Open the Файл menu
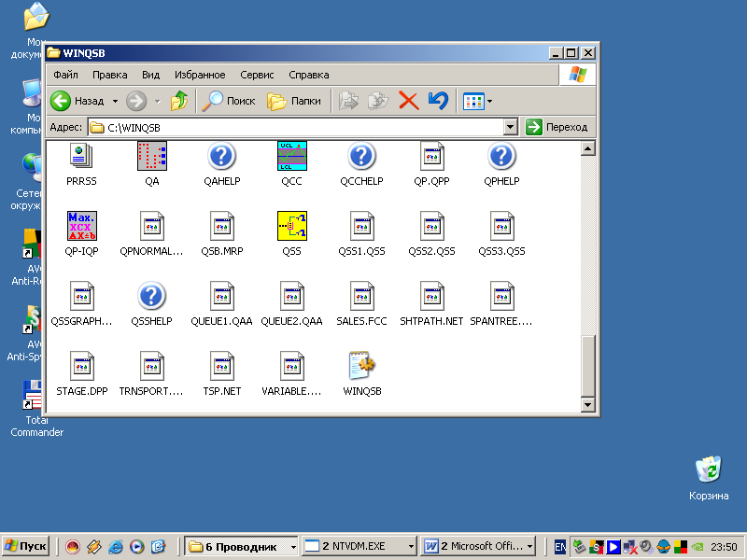 pos(65,75)
